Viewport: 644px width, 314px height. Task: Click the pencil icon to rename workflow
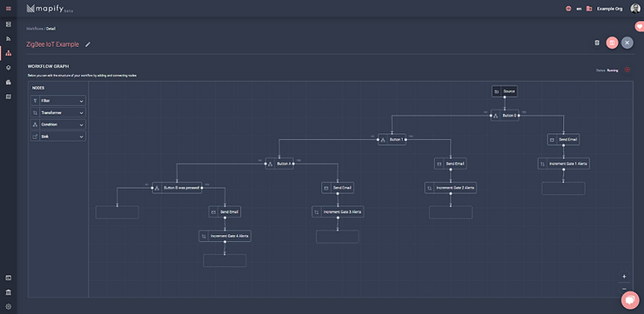pos(88,44)
